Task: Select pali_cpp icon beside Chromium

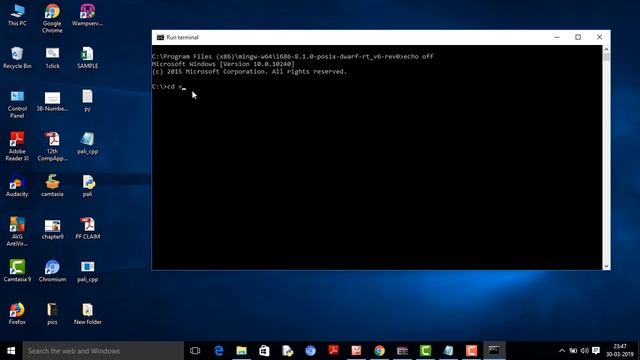Action: point(87,271)
